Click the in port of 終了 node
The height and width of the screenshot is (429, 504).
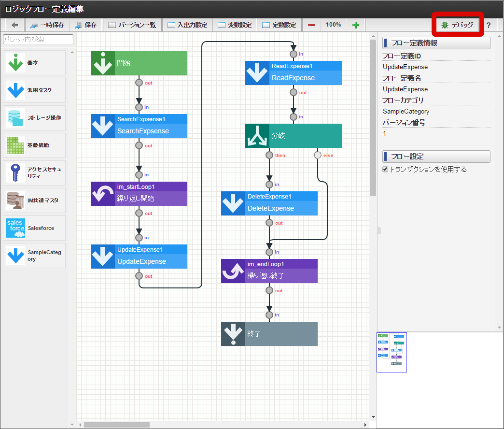pyautogui.click(x=269, y=315)
